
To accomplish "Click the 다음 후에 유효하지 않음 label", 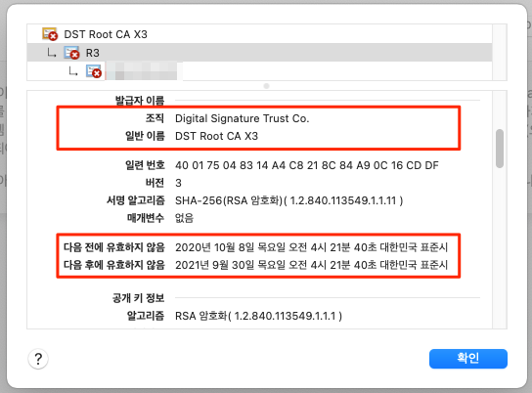I will pos(114,265).
